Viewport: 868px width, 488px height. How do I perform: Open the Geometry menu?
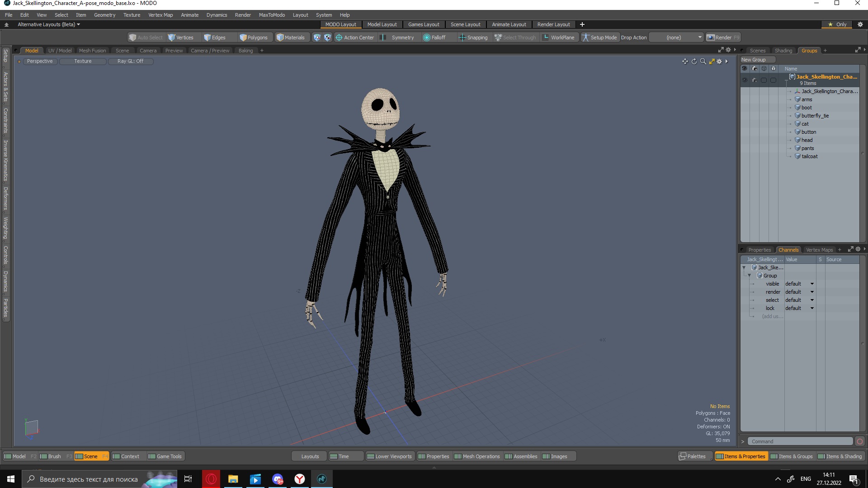pos(104,15)
